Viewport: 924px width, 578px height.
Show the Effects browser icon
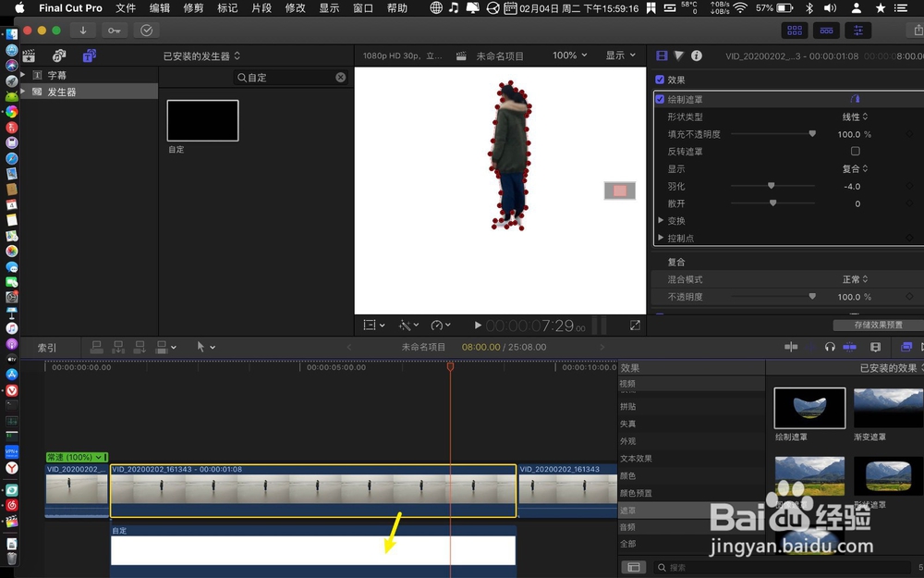pyautogui.click(x=906, y=347)
